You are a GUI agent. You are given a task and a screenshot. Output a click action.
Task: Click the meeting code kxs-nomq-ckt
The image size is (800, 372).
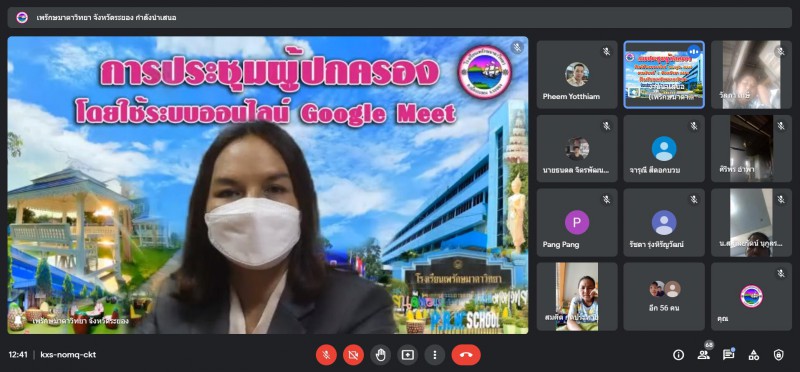tap(68, 355)
